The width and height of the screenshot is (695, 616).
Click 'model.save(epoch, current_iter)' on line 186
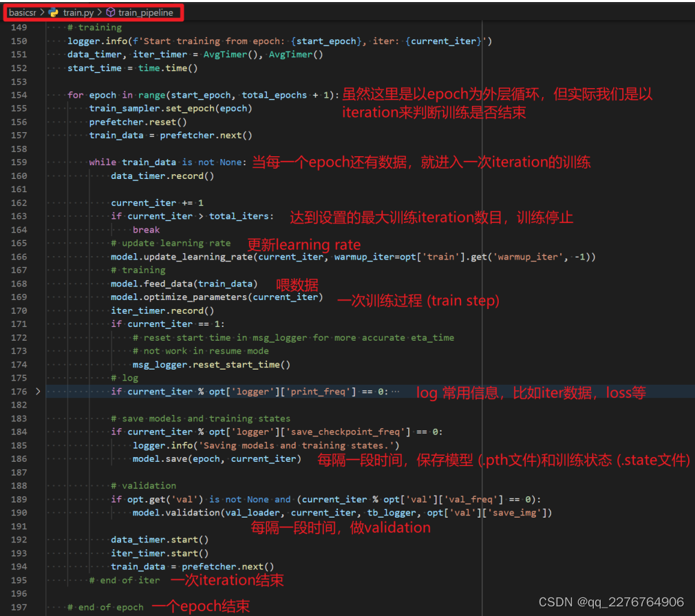coord(217,459)
